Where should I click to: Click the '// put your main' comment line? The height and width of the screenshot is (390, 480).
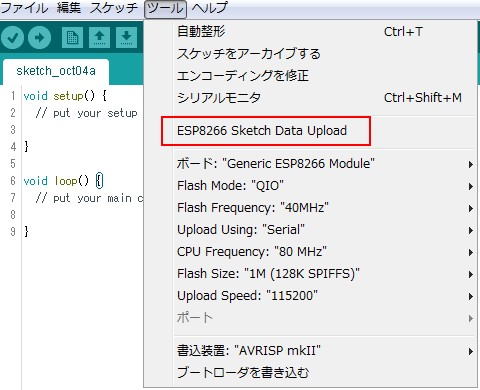click(89, 198)
